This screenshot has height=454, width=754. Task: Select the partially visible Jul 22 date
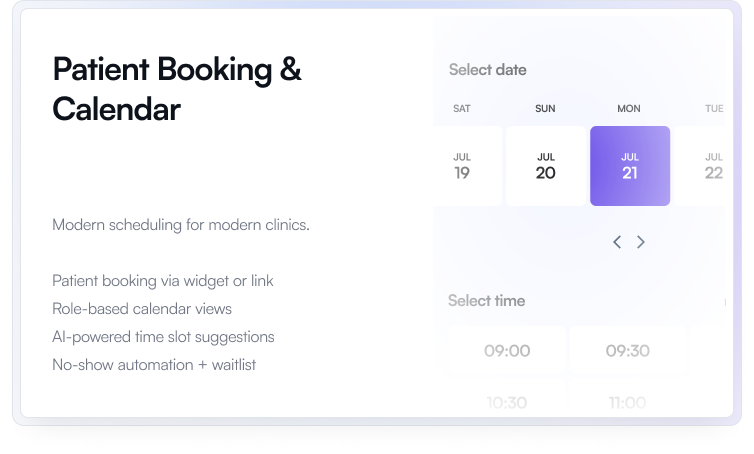(711, 166)
